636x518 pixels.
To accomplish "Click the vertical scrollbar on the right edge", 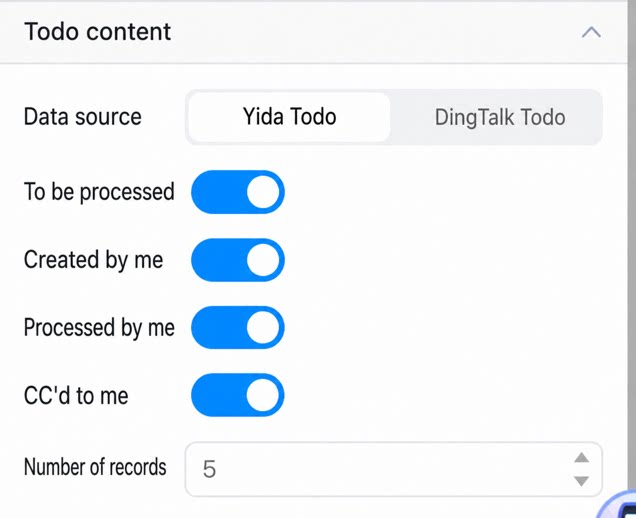I will click(x=632, y=243).
